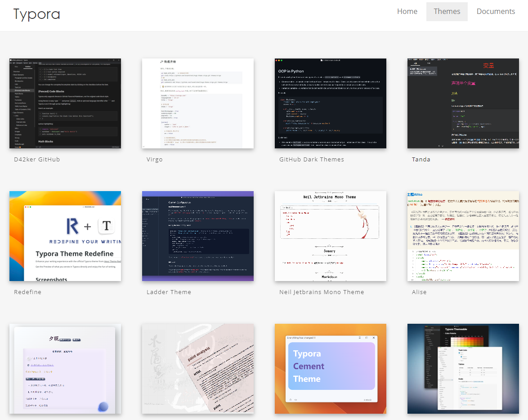Select the Virgo theme preview image
The height and width of the screenshot is (420, 528).
pyautogui.click(x=198, y=103)
